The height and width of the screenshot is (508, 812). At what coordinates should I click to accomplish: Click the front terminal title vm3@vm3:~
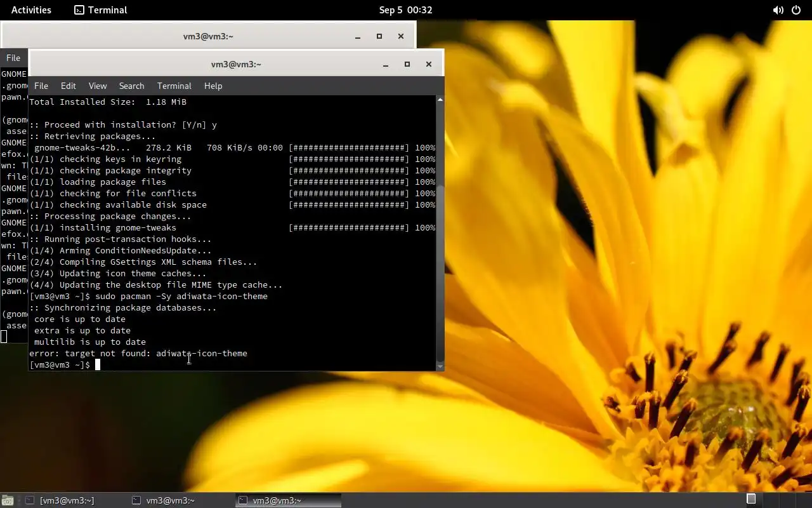tap(236, 64)
